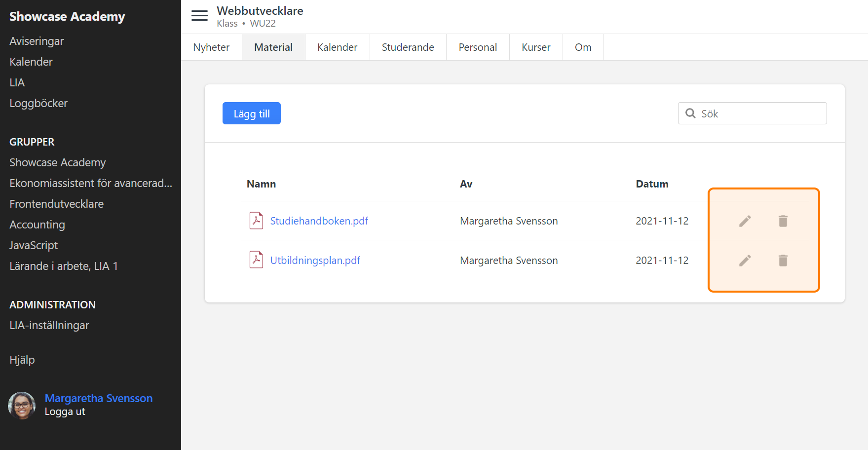Click the PDF icon beside Studiehandboken.pdf

pos(256,221)
